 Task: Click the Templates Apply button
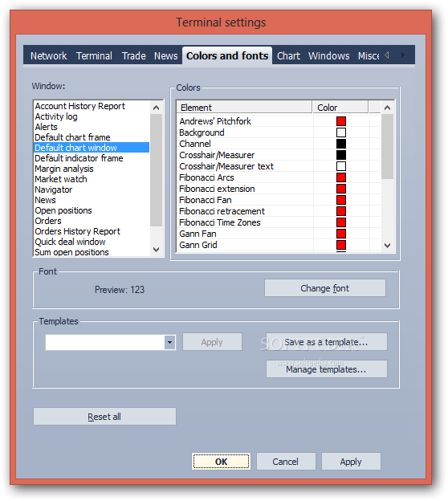coord(212,342)
